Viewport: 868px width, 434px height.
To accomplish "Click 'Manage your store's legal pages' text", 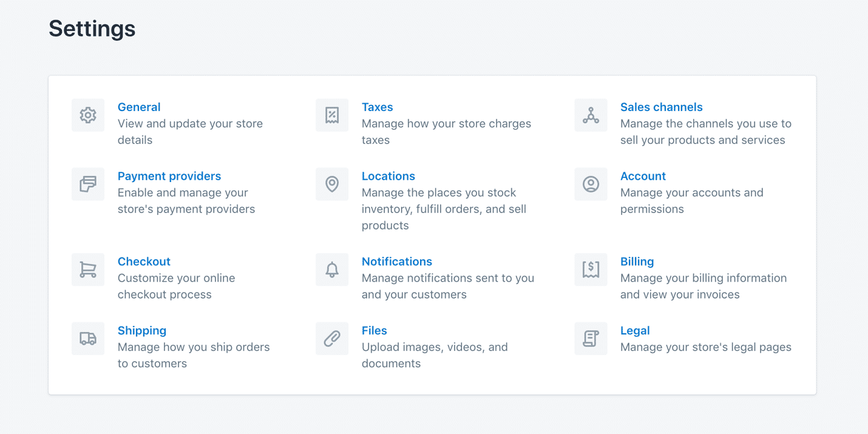I will click(706, 347).
